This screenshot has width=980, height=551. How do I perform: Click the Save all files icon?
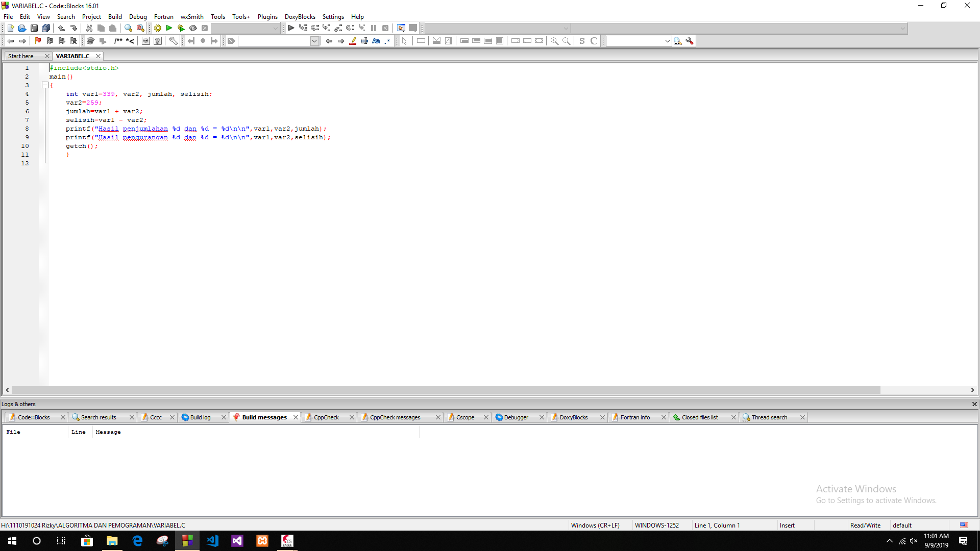coord(46,28)
